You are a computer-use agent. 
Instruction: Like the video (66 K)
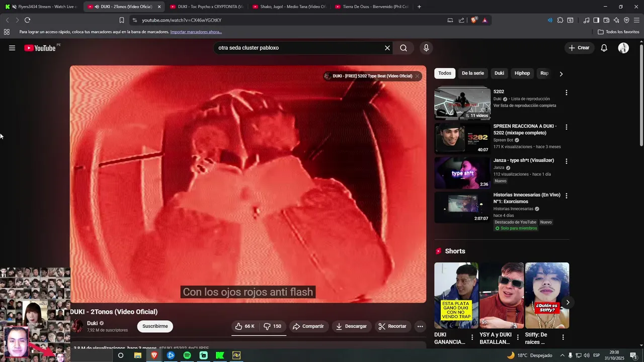pyautogui.click(x=245, y=326)
